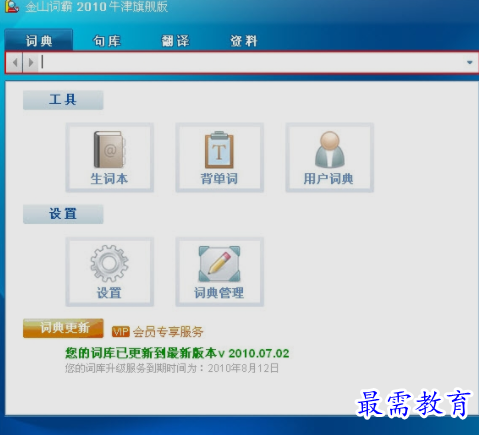Viewport: 479px width, 435px height.
Task: Click the 金山词霸 app logo in title bar
Action: pos(12,6)
